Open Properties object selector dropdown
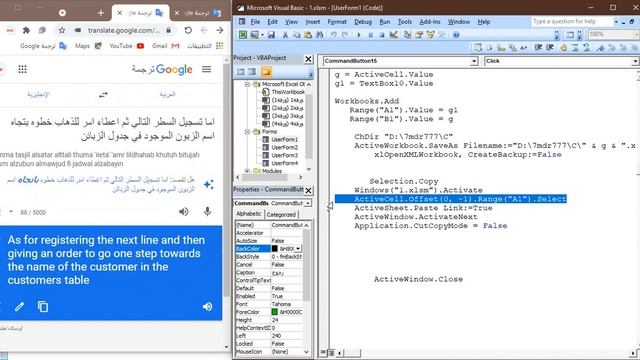 308,203
